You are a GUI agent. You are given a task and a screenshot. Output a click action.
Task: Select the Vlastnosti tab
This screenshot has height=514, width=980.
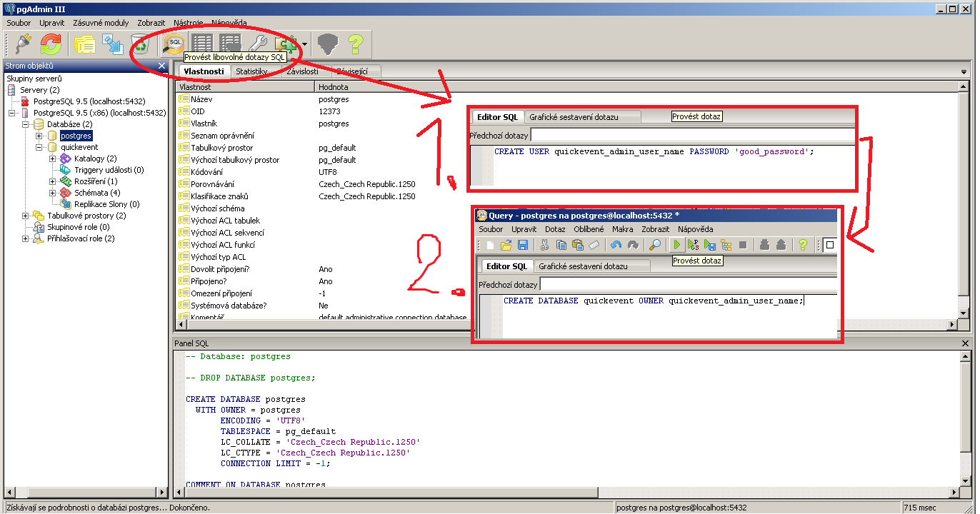(204, 71)
